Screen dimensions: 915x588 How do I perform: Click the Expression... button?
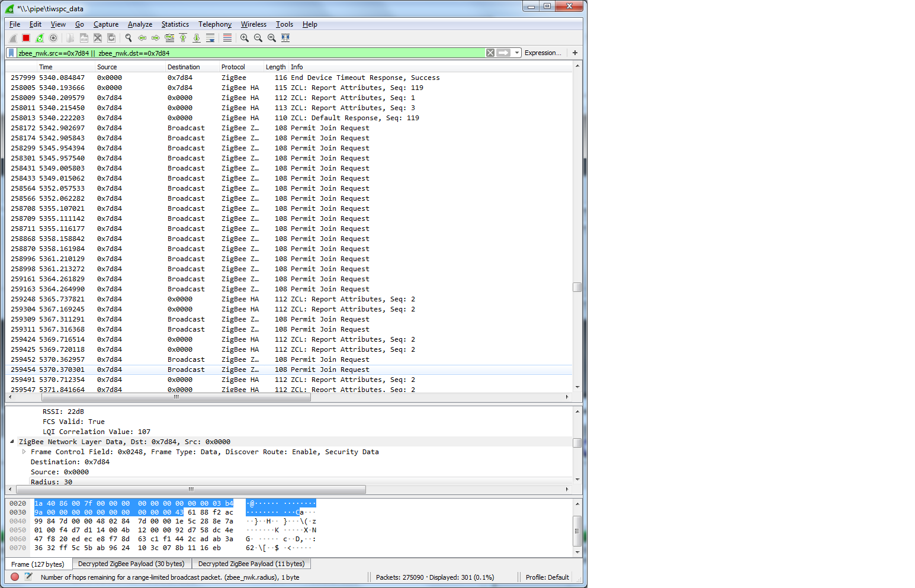click(x=543, y=53)
